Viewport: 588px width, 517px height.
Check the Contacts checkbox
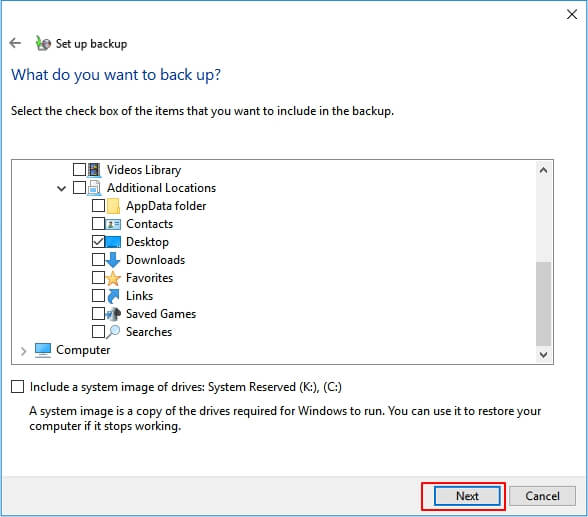[x=98, y=224]
